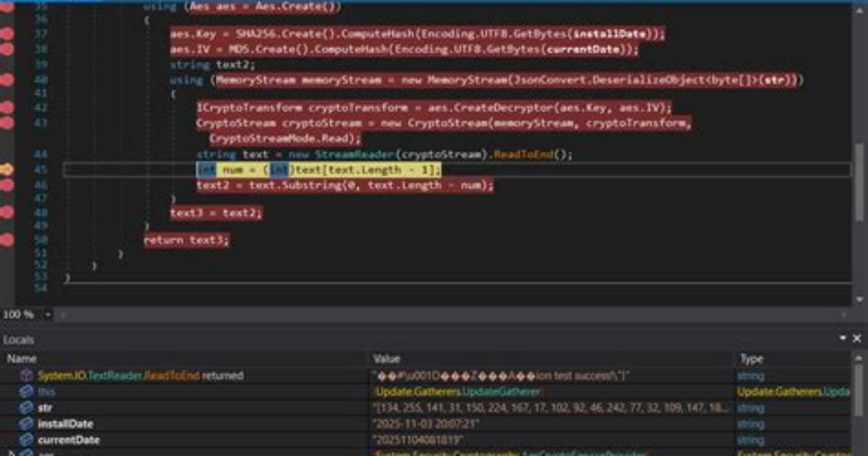
Task: Click the str value starting with "[134, 255, 141"
Action: coord(550,408)
